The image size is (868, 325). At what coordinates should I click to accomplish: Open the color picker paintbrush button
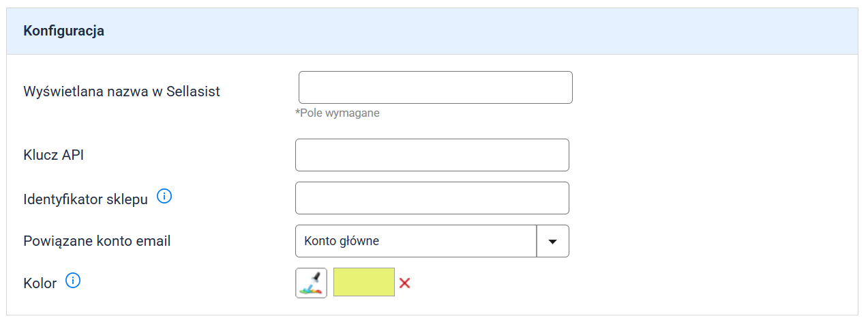[311, 283]
